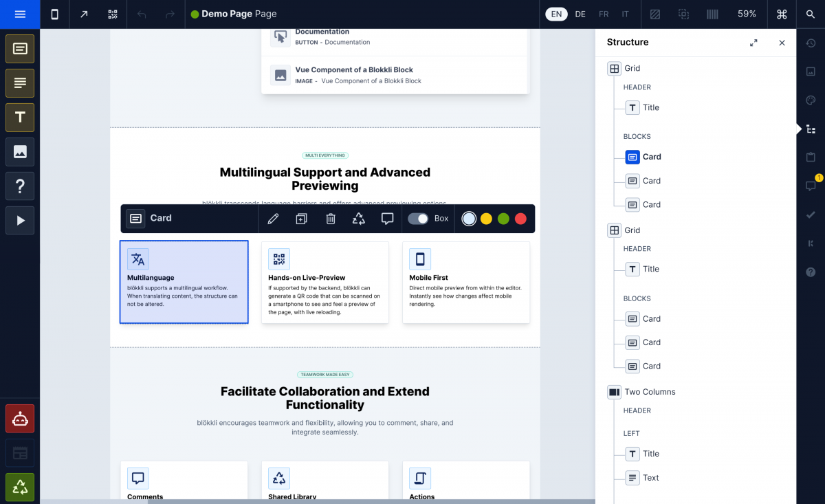The width and height of the screenshot is (825, 504).
Task: Choose the yellow color swatch
Action: (x=486, y=219)
